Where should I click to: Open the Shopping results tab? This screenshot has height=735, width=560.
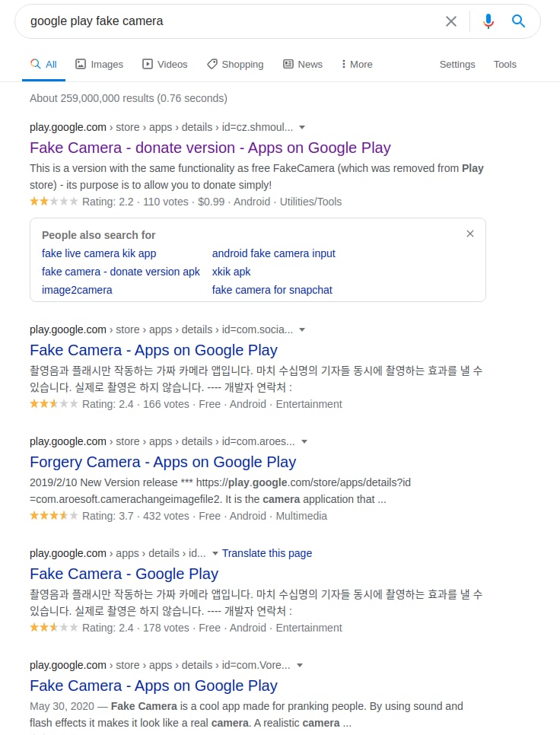pyautogui.click(x=235, y=64)
